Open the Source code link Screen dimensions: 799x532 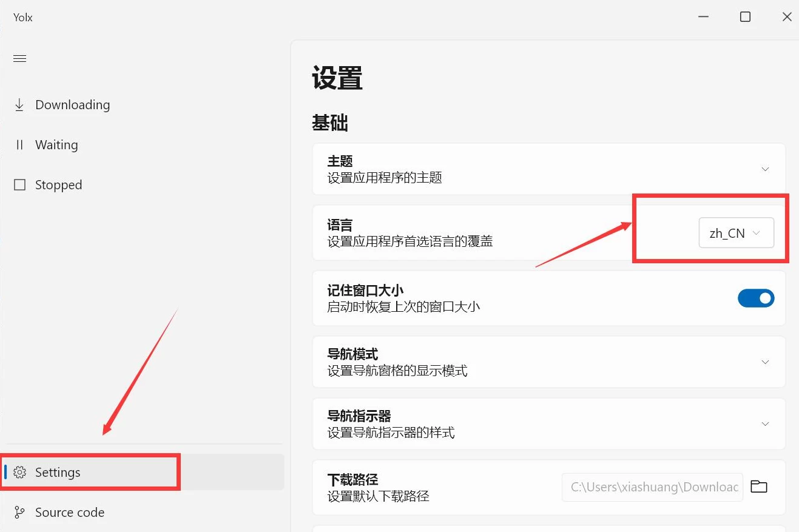70,513
